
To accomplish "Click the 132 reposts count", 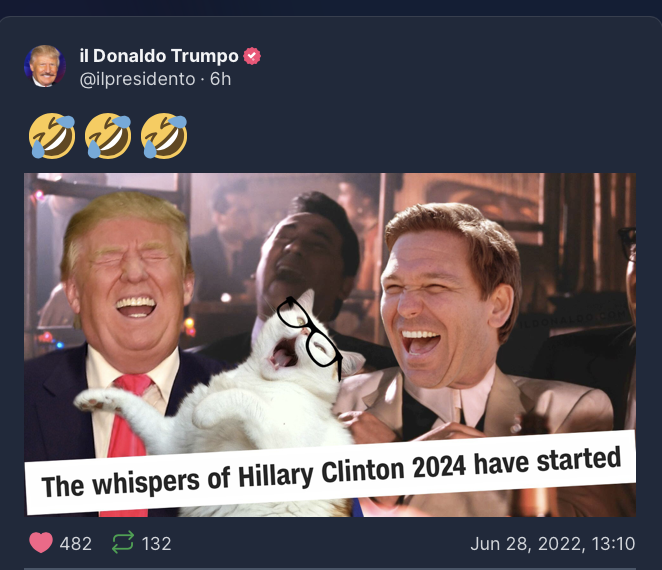I will [x=157, y=544].
